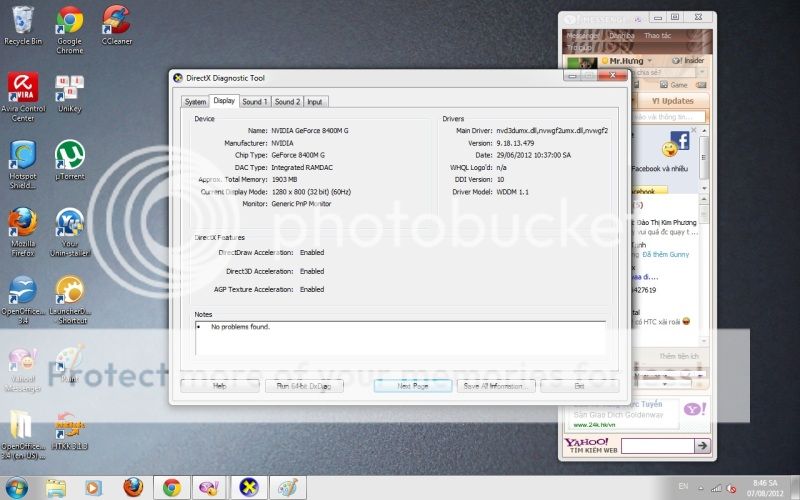This screenshot has width=800, height=500.
Task: Open the Game icon in Yahoo Messenger
Action: coord(674,85)
